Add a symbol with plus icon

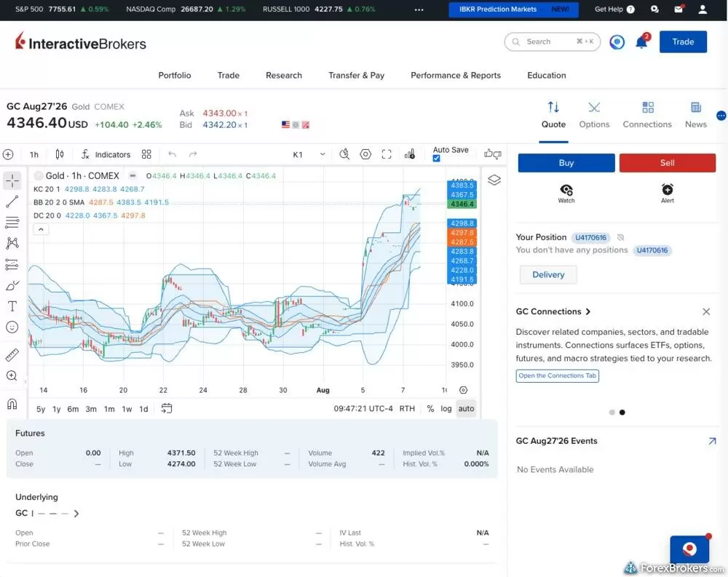coord(8,154)
